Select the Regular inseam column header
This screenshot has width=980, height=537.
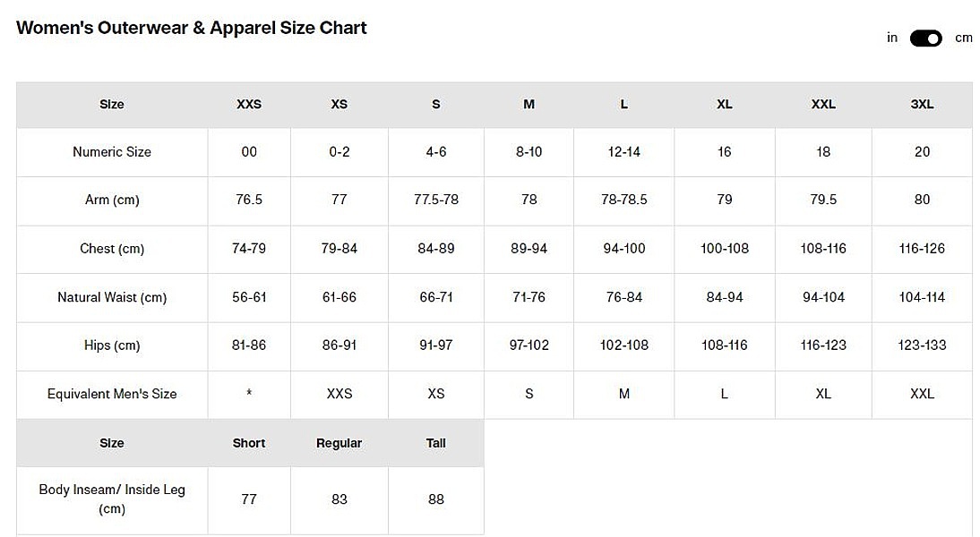[340, 443]
